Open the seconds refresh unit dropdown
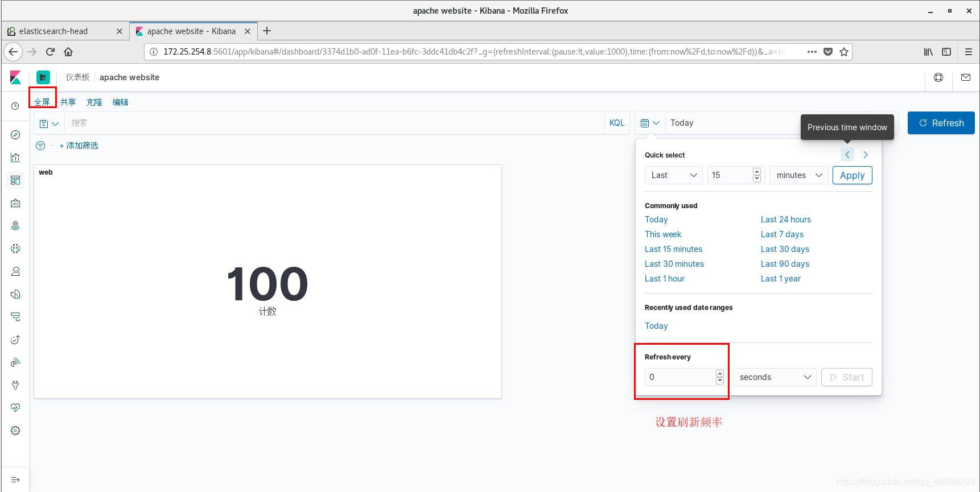Screen dimensions: 980x492 tap(775, 377)
